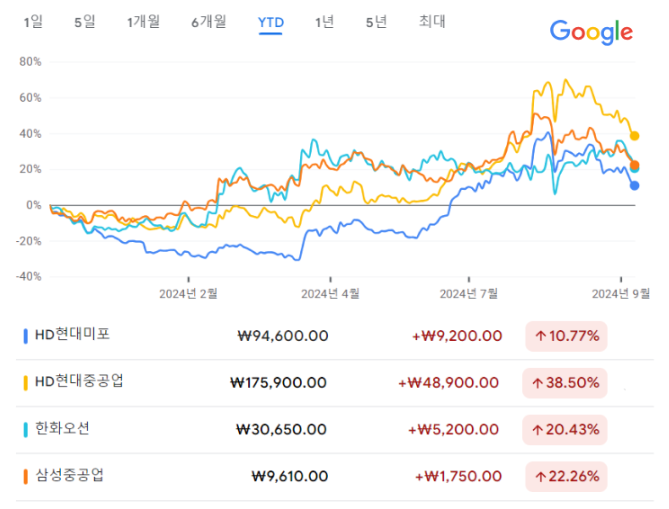Click the yellow color bar beside HD현대중공업
Viewport: 669px width, 509px height.
[26, 383]
